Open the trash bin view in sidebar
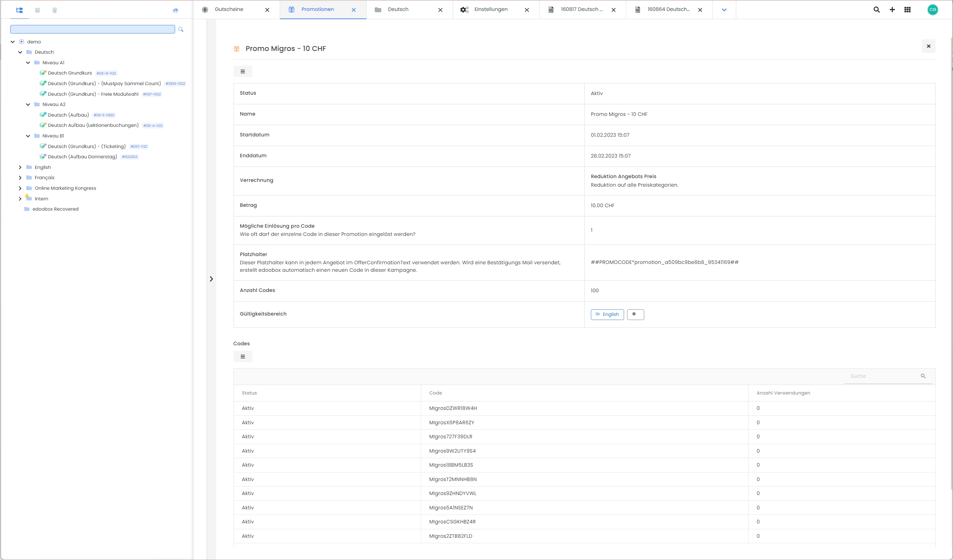The width and height of the screenshot is (953, 560). click(x=54, y=10)
